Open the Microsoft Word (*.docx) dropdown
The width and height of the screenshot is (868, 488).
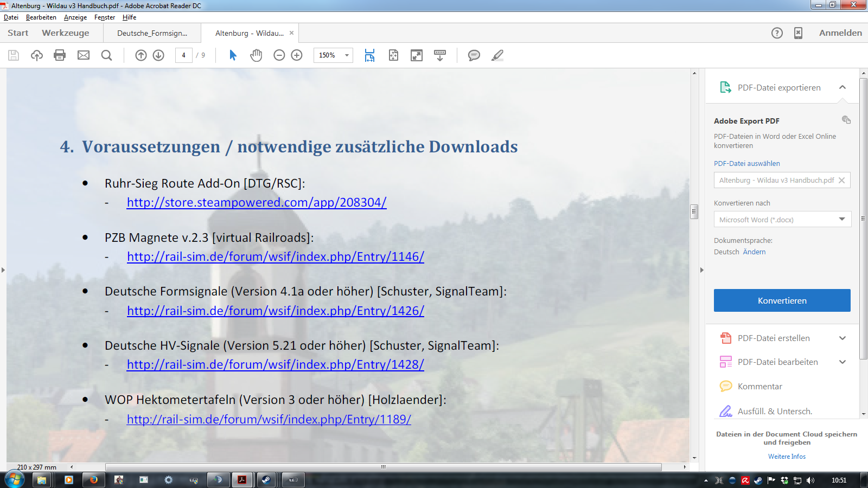782,220
